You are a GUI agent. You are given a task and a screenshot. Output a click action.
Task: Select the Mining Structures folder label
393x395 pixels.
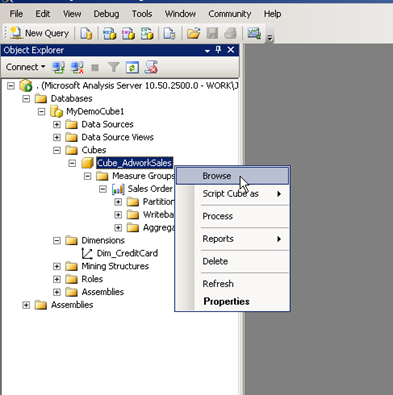pos(115,266)
